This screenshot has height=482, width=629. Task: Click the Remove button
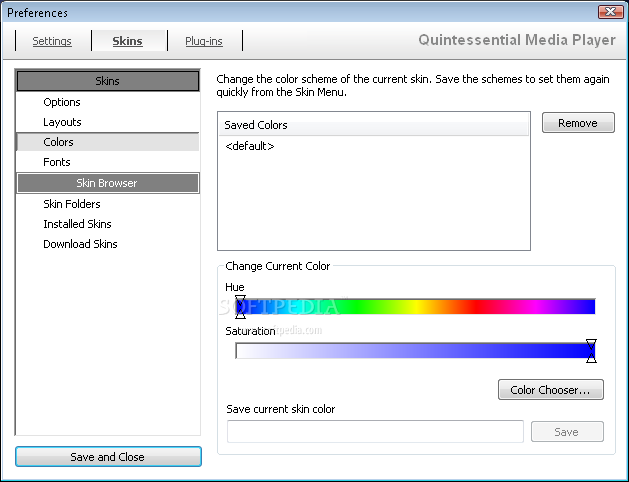point(578,123)
